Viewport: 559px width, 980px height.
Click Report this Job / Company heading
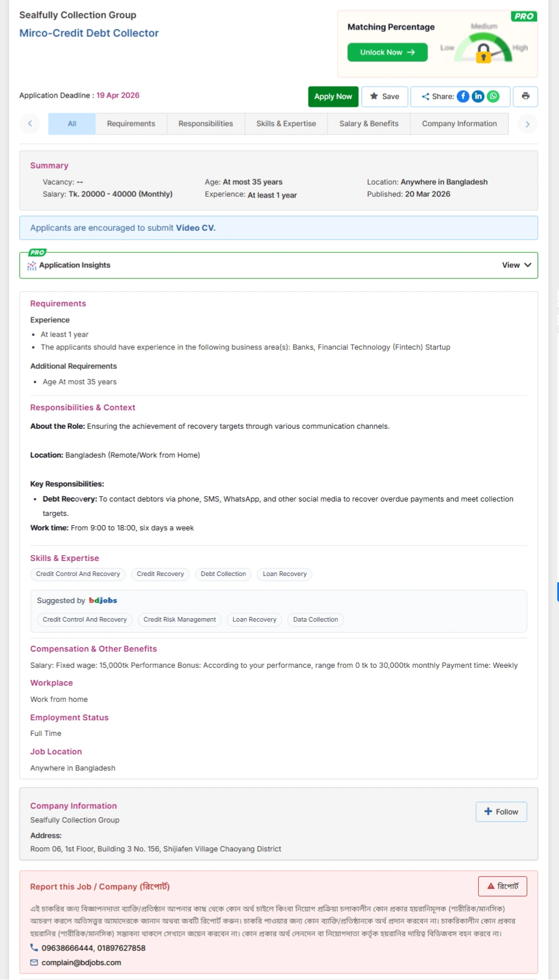click(100, 887)
